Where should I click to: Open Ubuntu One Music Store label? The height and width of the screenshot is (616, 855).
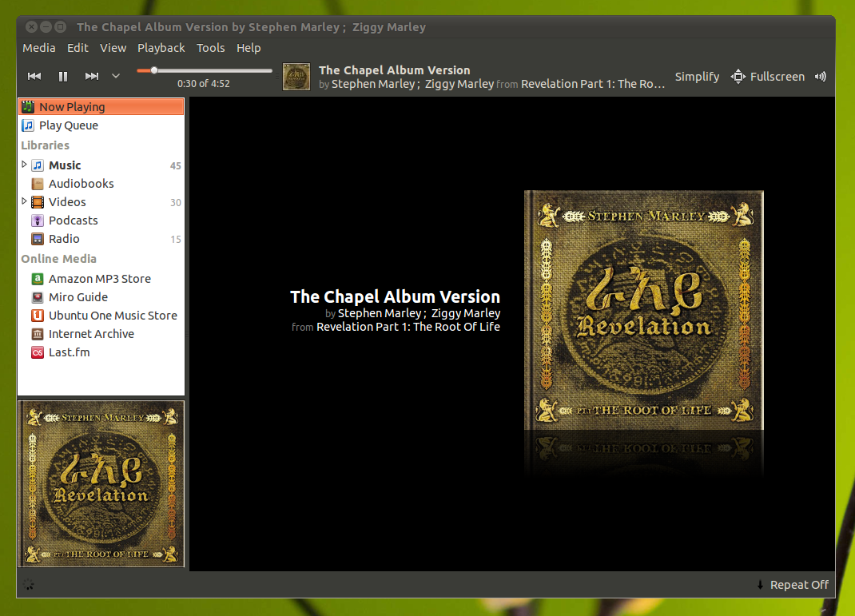coord(113,316)
